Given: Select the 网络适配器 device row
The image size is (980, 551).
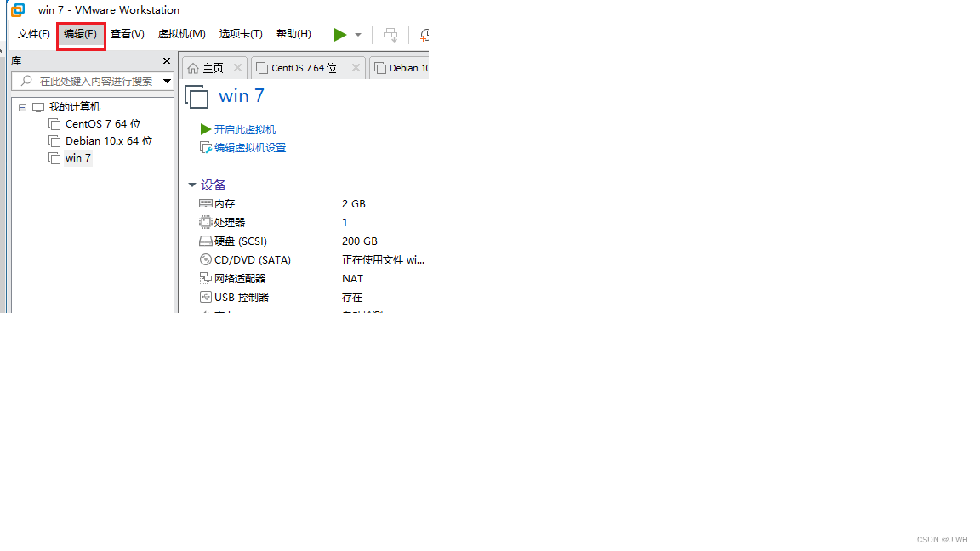Looking at the screenshot, I should coord(312,279).
